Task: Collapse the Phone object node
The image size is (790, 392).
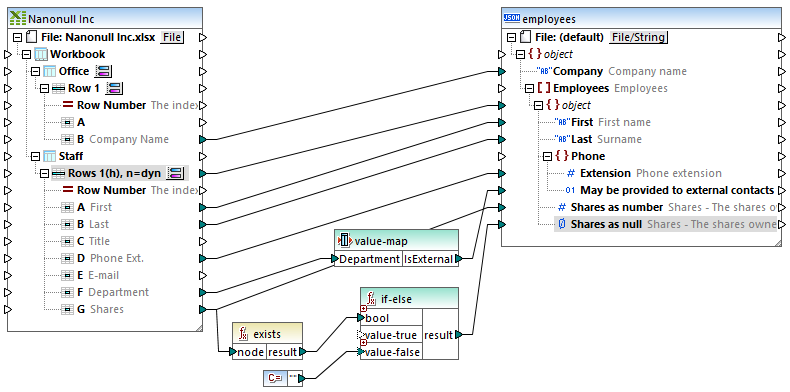Action: (547, 156)
